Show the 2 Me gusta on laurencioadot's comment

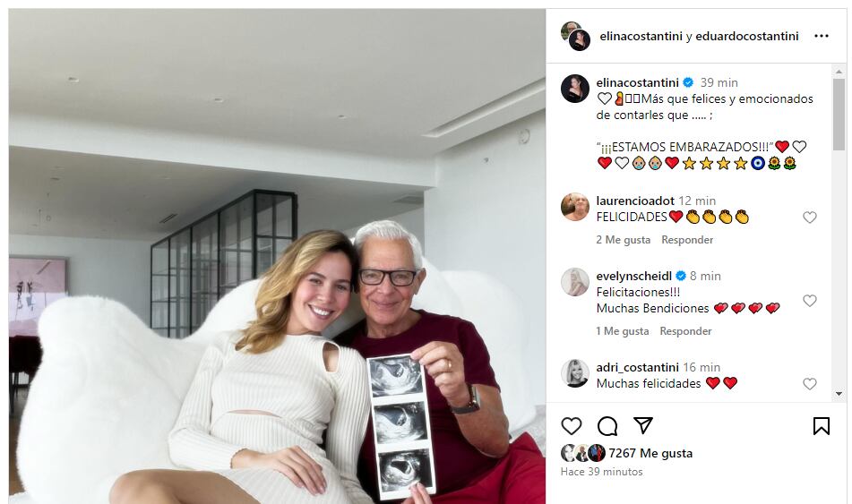click(624, 240)
